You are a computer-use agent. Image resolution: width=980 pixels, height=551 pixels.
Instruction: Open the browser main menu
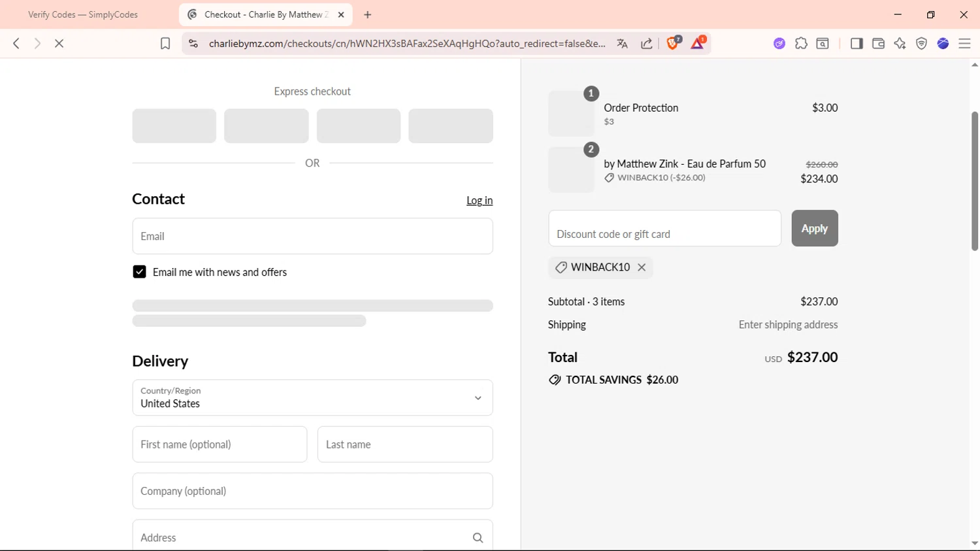coord(964,43)
